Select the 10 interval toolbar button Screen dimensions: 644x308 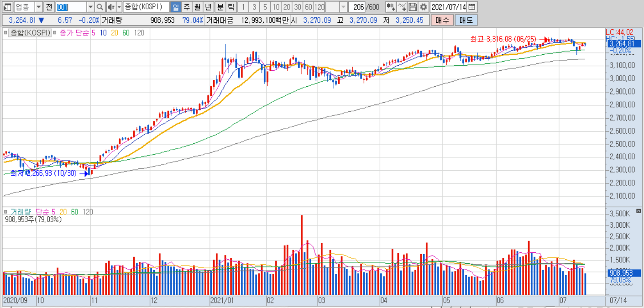(x=276, y=7)
